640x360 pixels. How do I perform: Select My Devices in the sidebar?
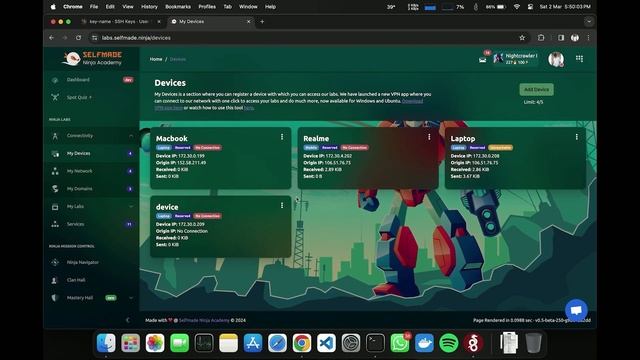point(78,153)
